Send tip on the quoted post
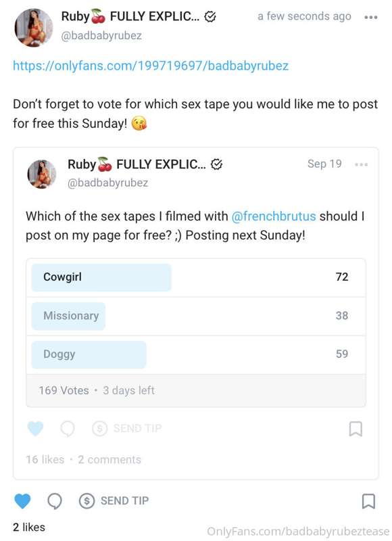Screen dimensions: 392x541 [x=127, y=429]
